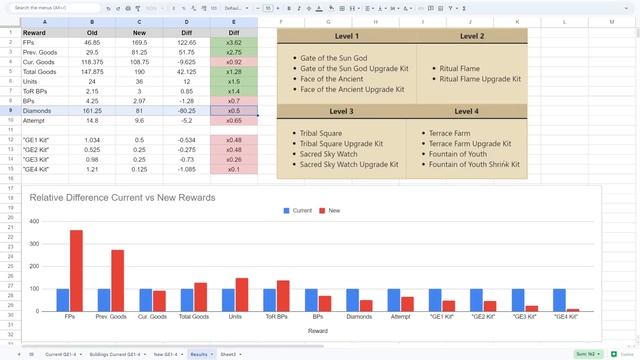
Task: Open the borders tool
Action: [x=342, y=8]
